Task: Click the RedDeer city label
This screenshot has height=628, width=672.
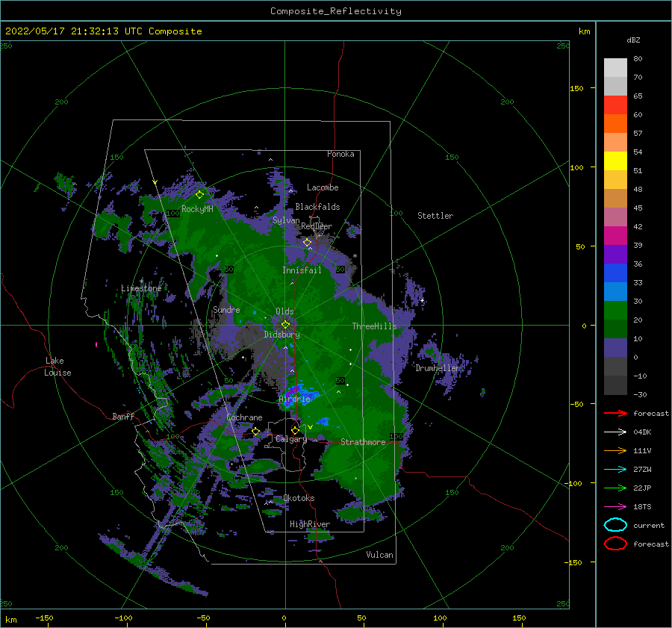Action: (x=317, y=226)
